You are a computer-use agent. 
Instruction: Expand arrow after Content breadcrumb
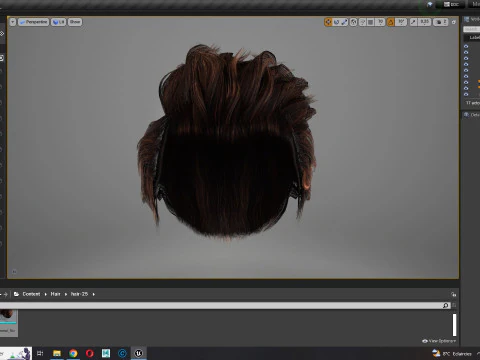46,294
